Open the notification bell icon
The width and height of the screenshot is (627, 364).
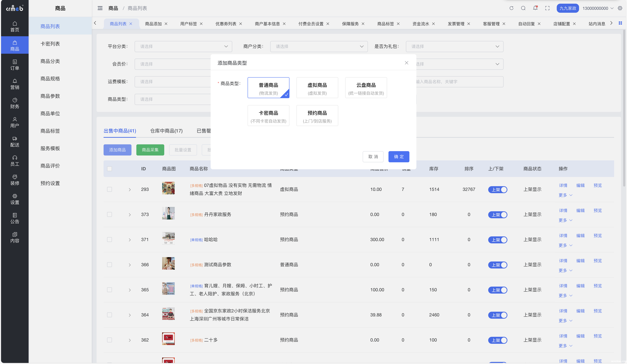pos(535,8)
